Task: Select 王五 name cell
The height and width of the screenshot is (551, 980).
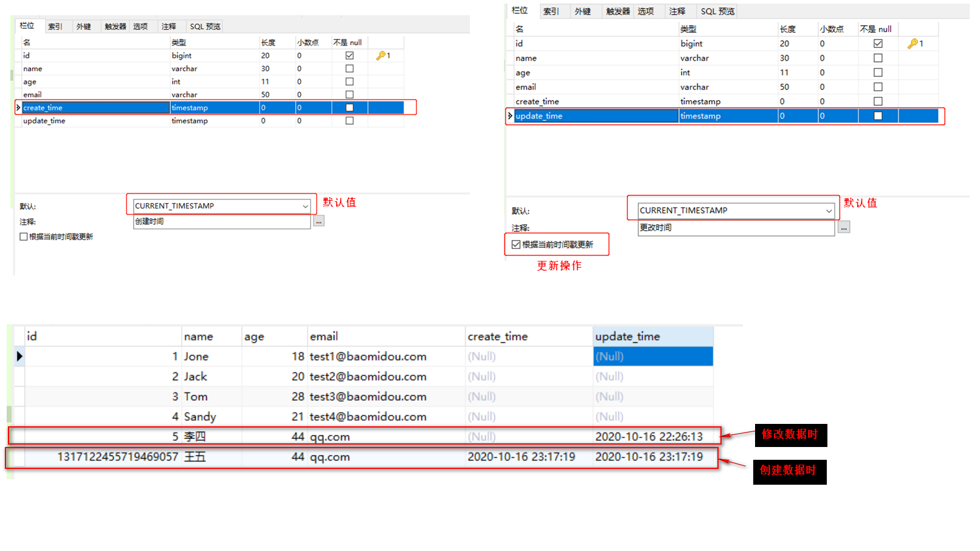Action: [x=212, y=457]
